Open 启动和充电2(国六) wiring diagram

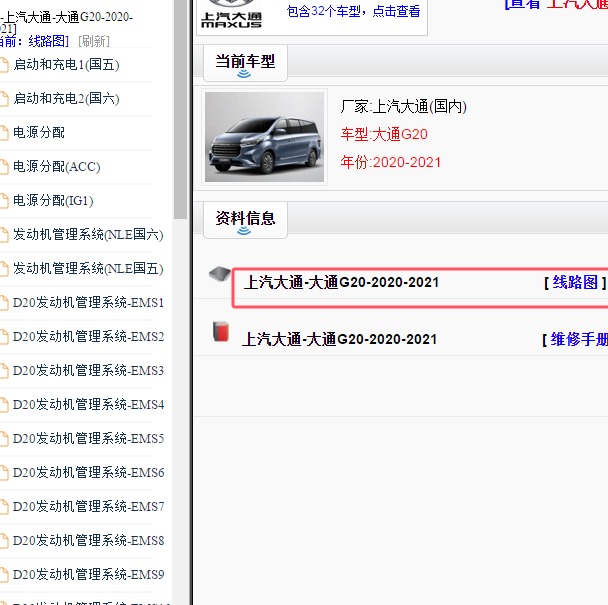pyautogui.click(x=66, y=99)
